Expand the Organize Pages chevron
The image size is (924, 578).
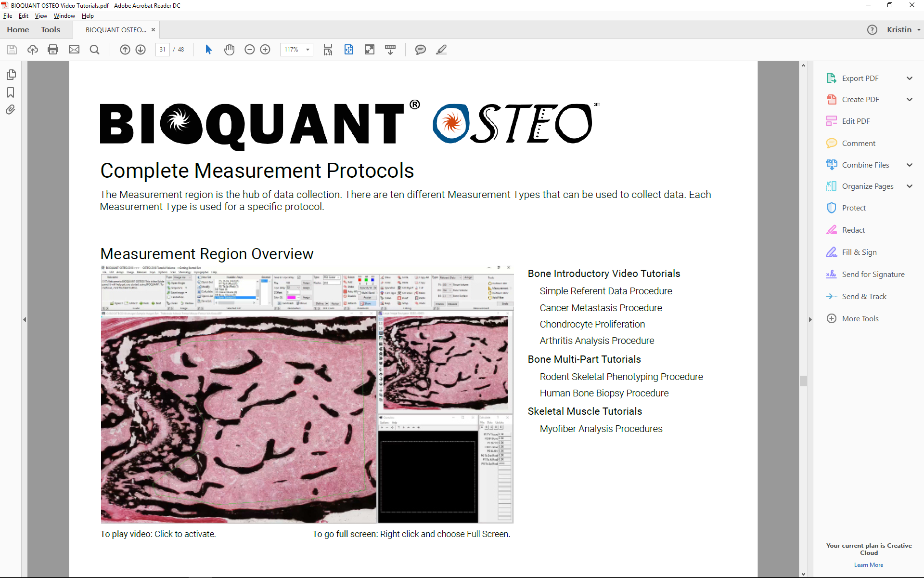point(910,186)
